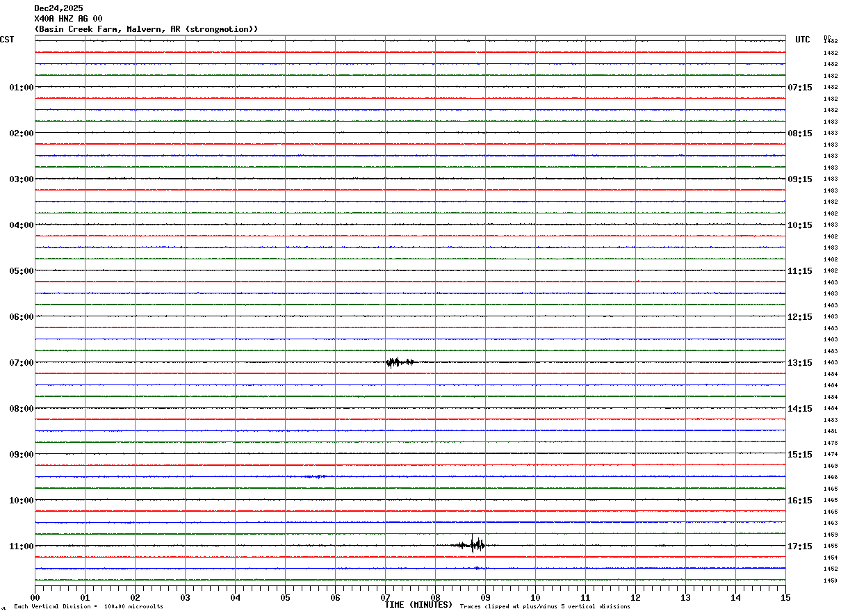Select the Dec24,2025 date header
The height and width of the screenshot is (616, 841).
[x=58, y=8]
